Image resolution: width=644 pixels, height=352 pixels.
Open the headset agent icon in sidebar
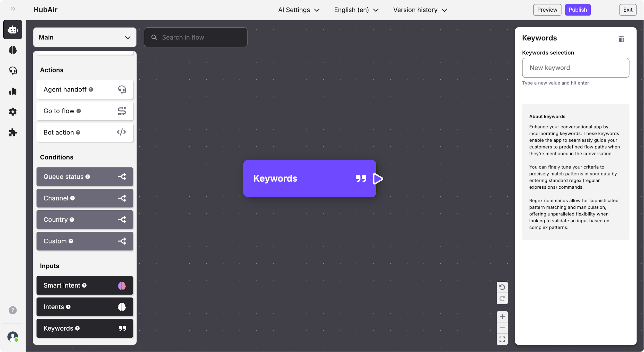(x=13, y=71)
